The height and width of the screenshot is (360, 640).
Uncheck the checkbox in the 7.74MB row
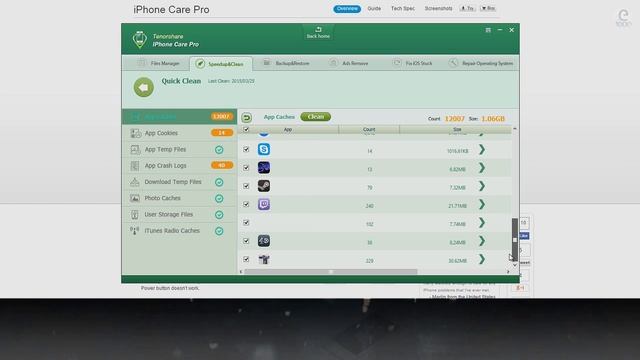pos(246,222)
